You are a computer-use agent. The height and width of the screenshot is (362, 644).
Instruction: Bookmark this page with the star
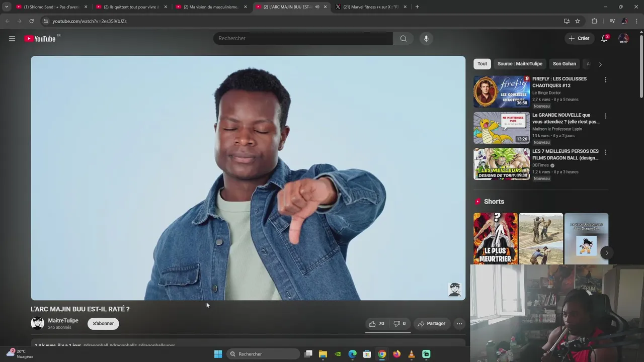[578, 21]
